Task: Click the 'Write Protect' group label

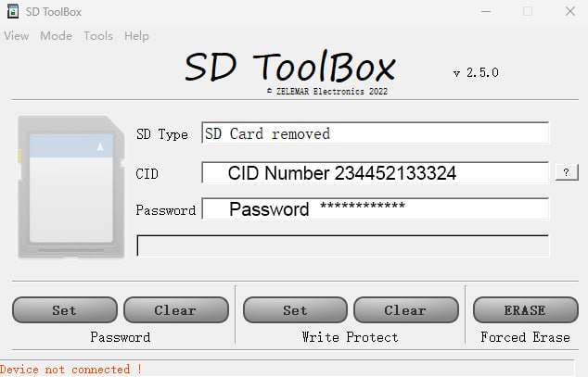Action: (x=350, y=337)
